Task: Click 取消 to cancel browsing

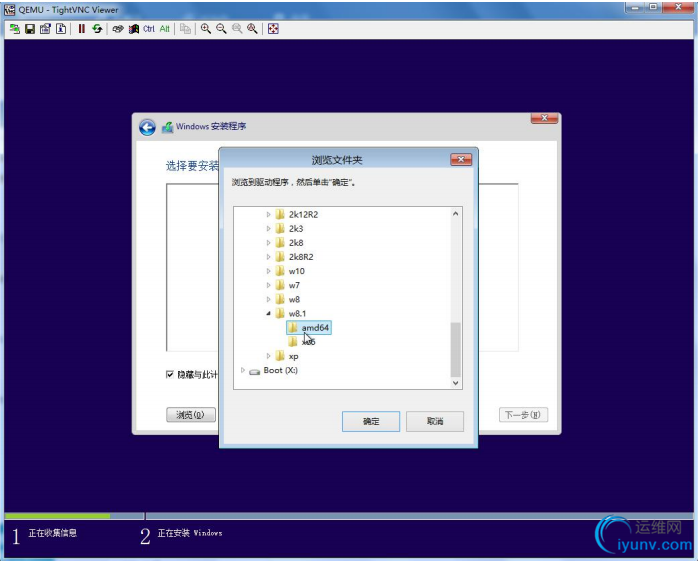Action: [x=435, y=421]
